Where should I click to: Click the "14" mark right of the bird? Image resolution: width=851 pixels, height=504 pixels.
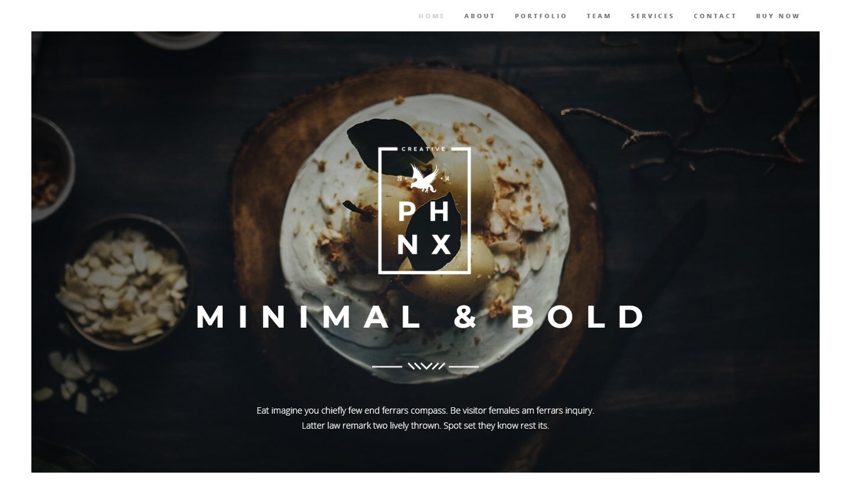pyautogui.click(x=447, y=179)
